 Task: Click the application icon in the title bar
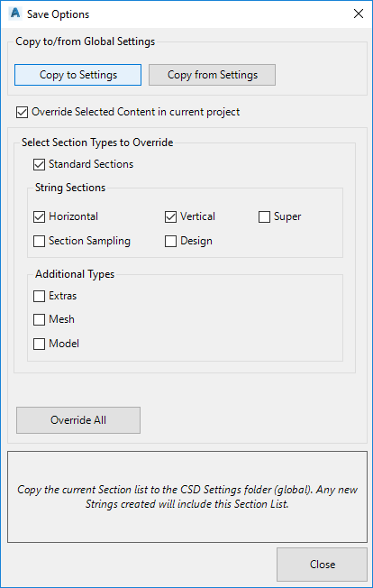(x=15, y=14)
